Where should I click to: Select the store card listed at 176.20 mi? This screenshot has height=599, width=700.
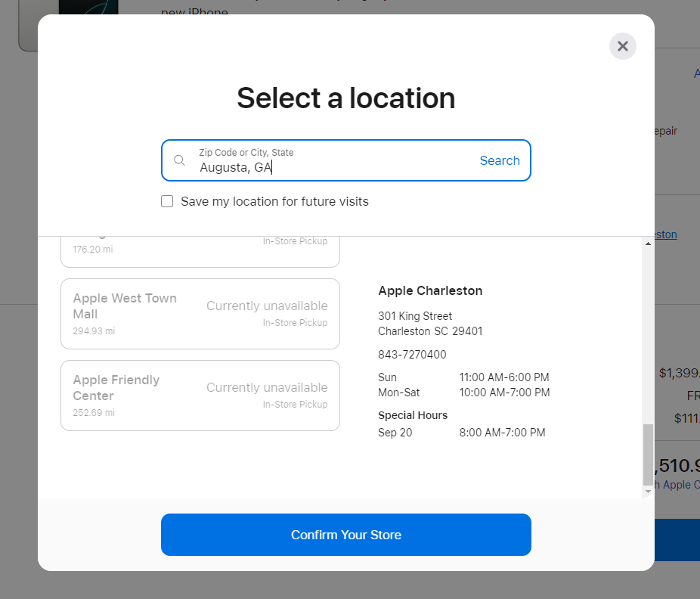coord(200,252)
